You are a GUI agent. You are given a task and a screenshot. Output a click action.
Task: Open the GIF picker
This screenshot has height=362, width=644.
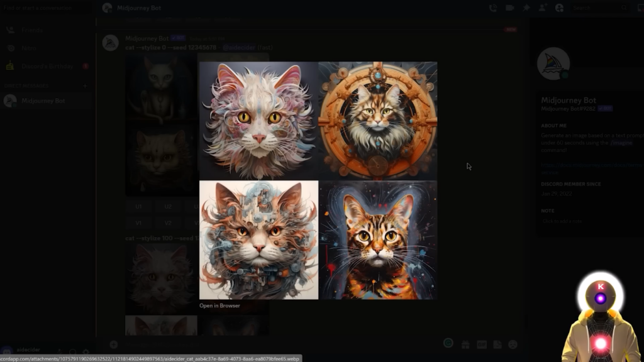(x=481, y=345)
